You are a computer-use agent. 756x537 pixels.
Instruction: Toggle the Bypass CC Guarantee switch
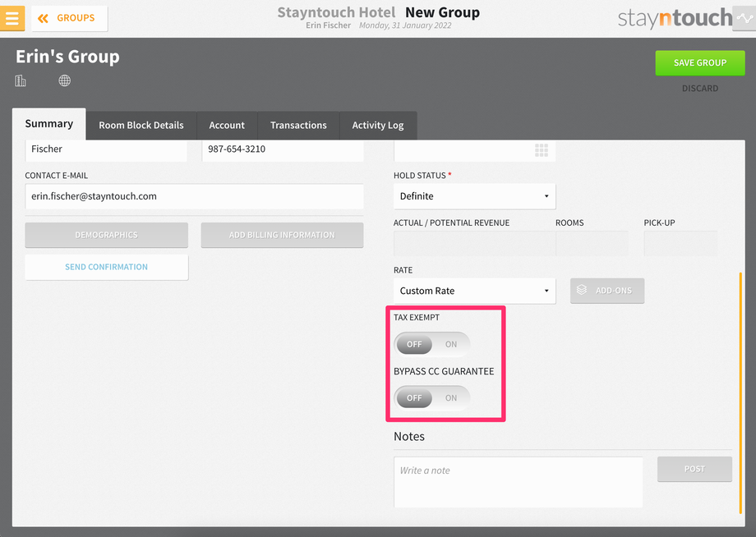point(432,397)
